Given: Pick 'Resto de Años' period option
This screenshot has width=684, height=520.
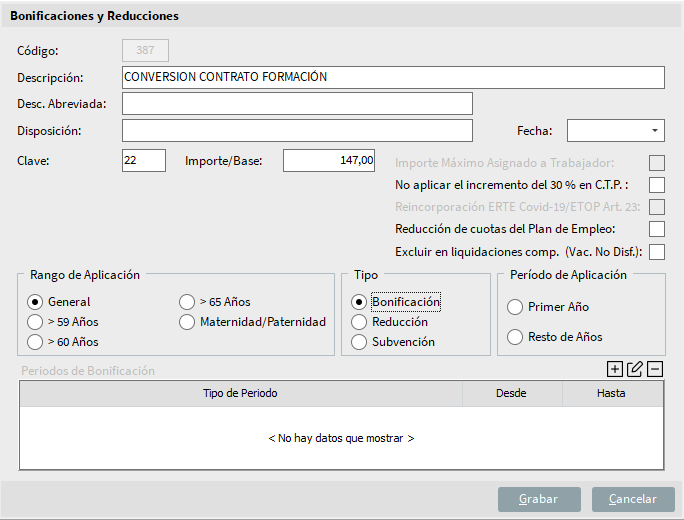Looking at the screenshot, I should 515,337.
